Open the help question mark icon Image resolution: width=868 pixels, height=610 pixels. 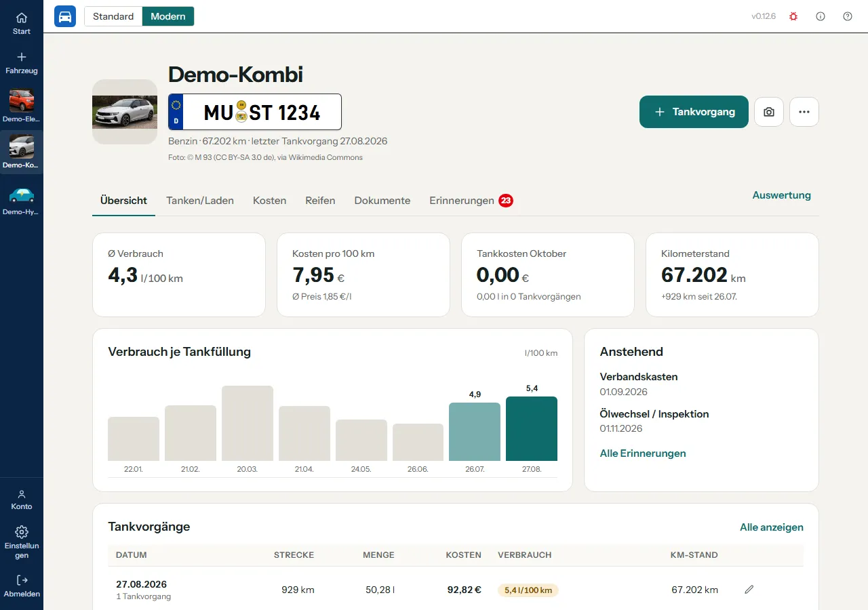click(x=848, y=16)
